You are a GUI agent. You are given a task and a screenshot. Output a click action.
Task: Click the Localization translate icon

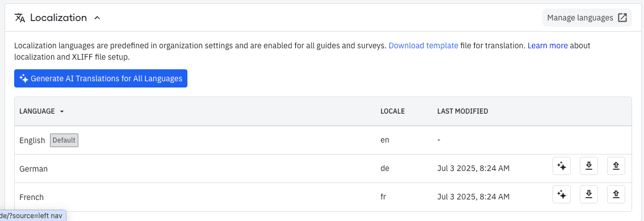pos(20,18)
